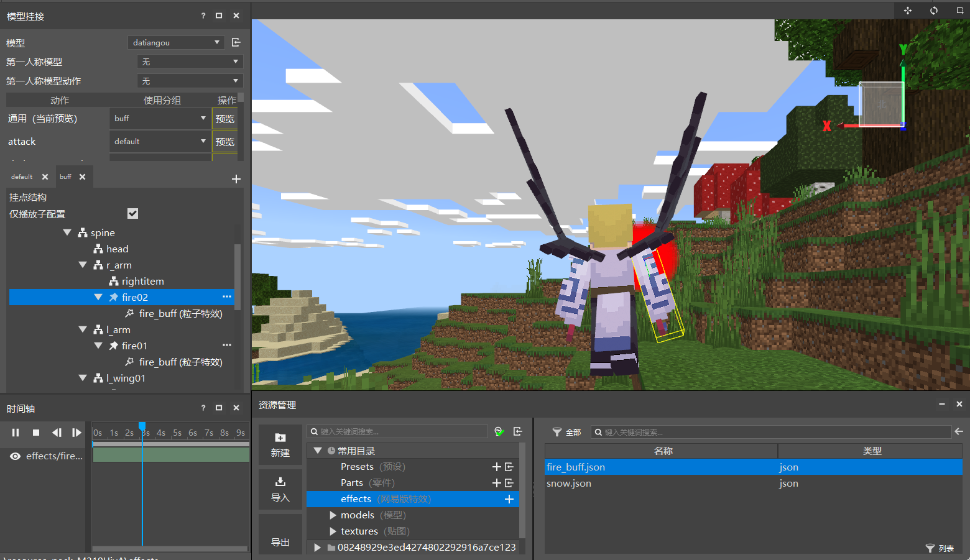Click the 导入 import button
The height and width of the screenshot is (560, 970).
pos(280,490)
